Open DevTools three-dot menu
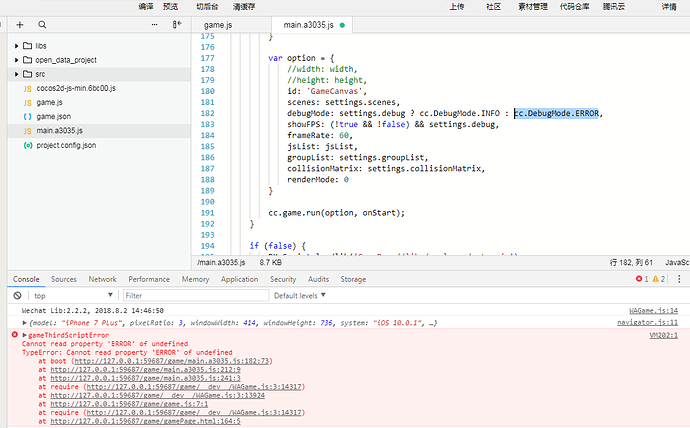 tap(679, 279)
